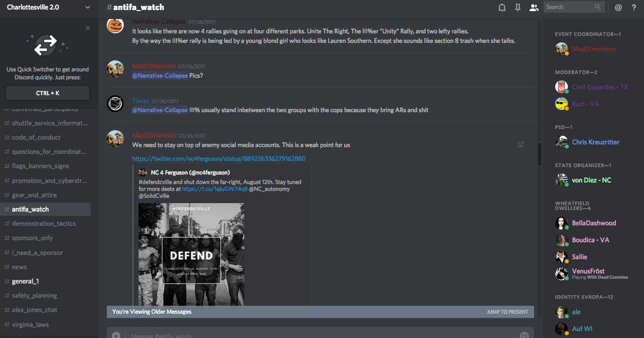Viewport: 644px width, 338px height.
Task: Open notification settings bell icon
Action: (502, 7)
